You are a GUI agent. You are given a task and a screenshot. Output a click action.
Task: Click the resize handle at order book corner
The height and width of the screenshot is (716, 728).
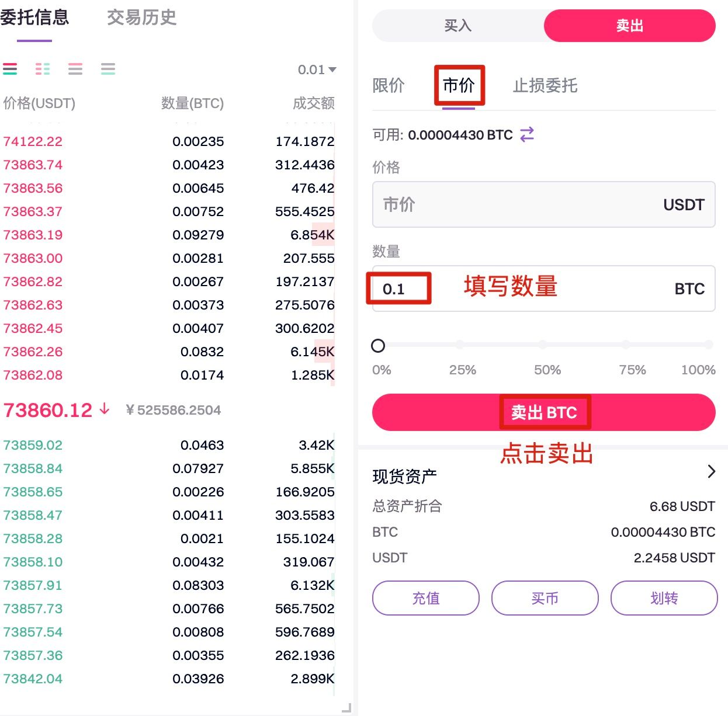pyautogui.click(x=346, y=708)
